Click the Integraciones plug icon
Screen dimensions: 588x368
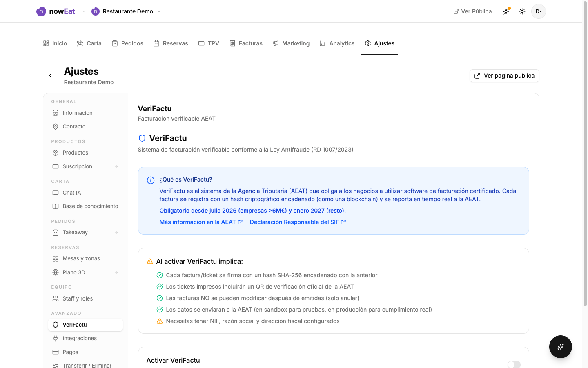click(x=56, y=339)
